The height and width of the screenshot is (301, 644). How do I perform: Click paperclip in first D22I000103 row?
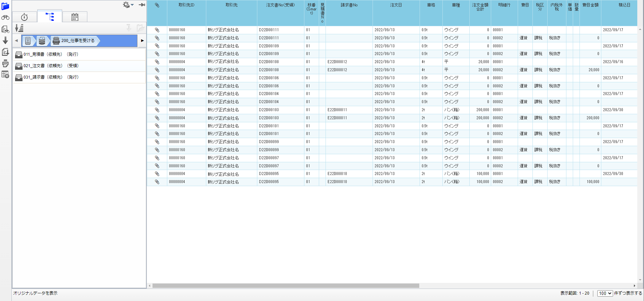click(x=157, y=110)
